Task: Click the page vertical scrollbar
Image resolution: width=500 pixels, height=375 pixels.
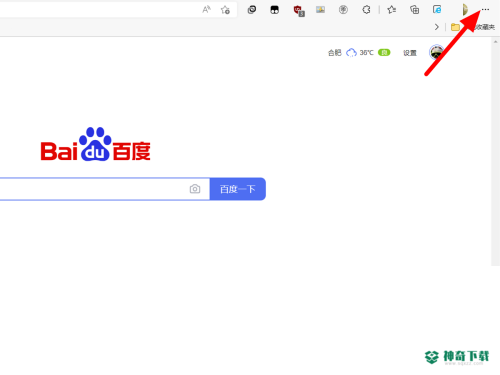Action: tap(495, 152)
